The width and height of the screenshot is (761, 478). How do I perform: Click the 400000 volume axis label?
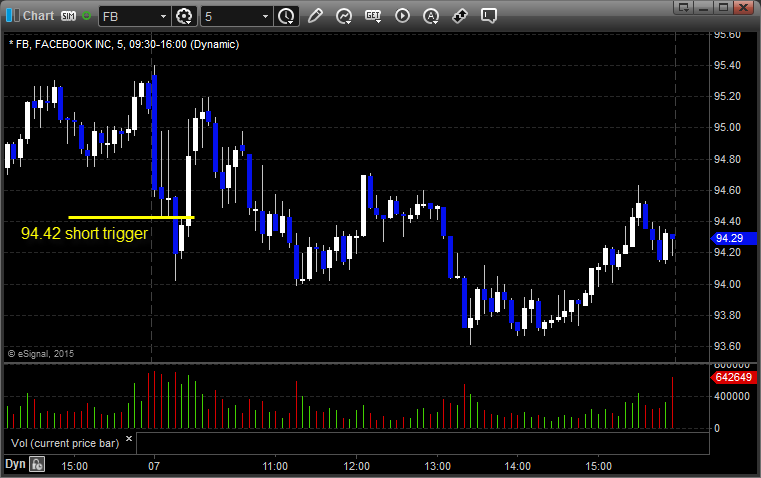pos(731,396)
